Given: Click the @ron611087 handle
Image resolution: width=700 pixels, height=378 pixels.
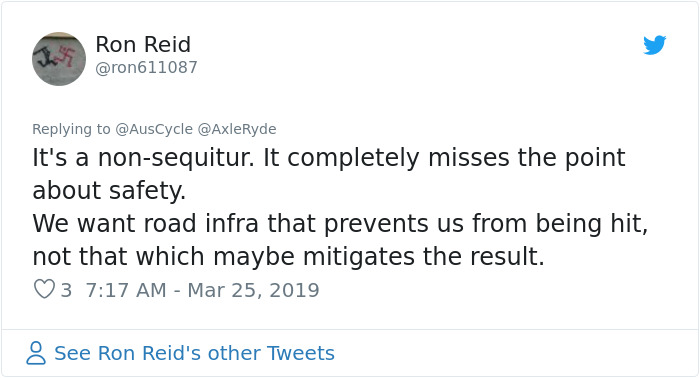Looking at the screenshot, I should click(146, 67).
